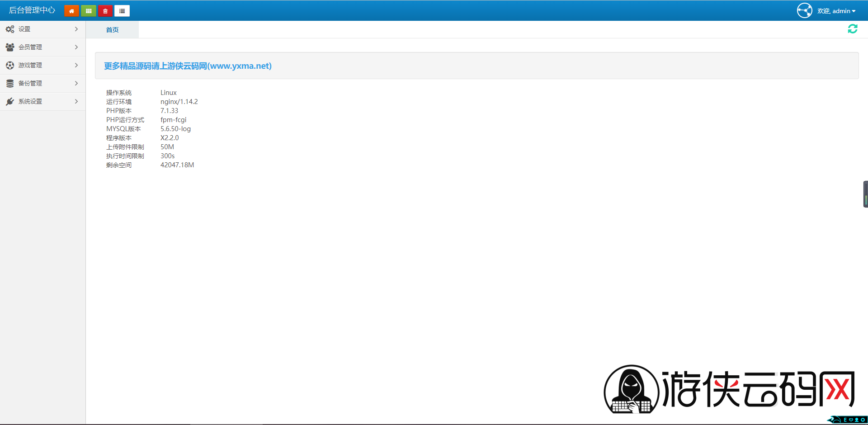Expand the 设置 menu chevron

click(76, 29)
